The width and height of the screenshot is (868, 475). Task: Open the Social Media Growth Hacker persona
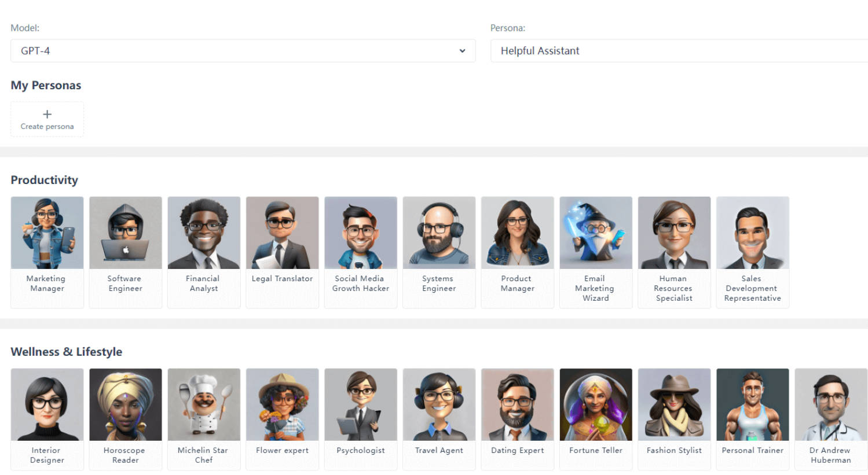click(360, 233)
